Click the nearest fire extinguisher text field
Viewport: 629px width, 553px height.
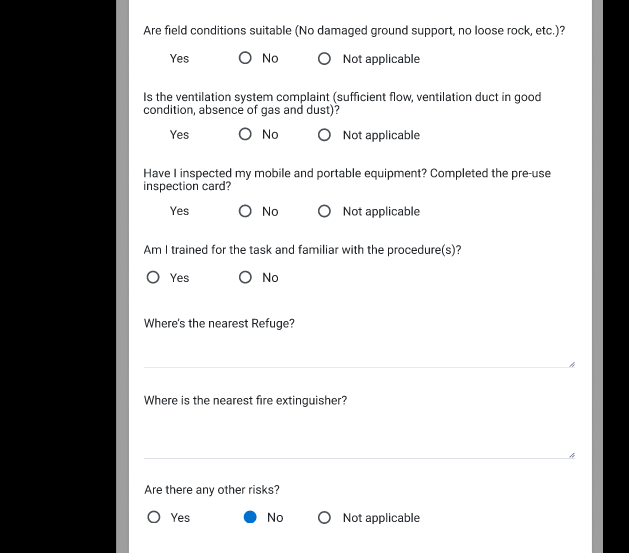click(x=359, y=436)
